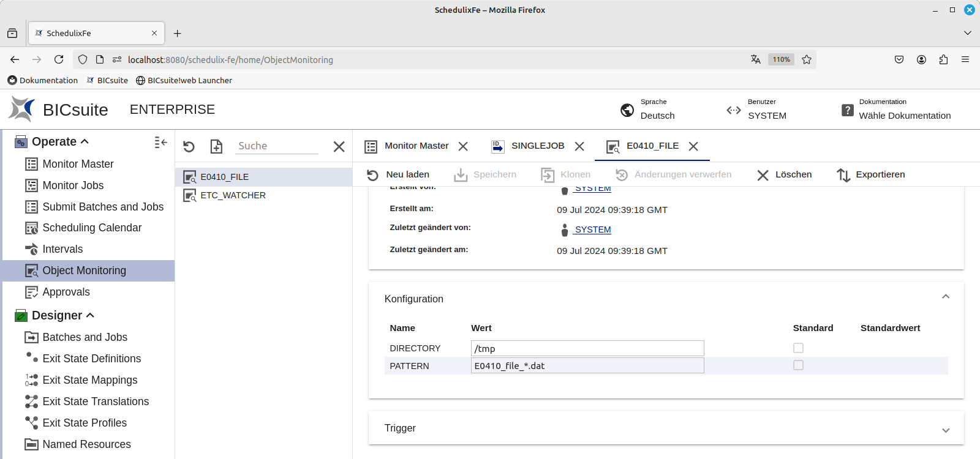
Task: Click the Exportieren export button
Action: pyautogui.click(x=870, y=175)
